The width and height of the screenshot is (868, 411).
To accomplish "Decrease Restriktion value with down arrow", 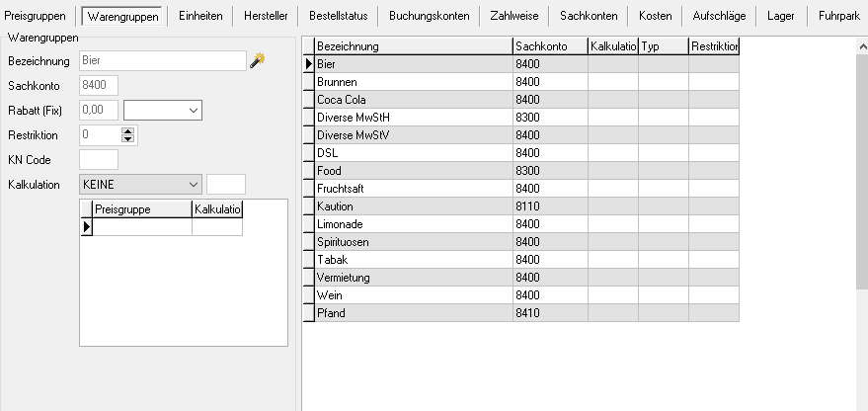I will click(128, 138).
